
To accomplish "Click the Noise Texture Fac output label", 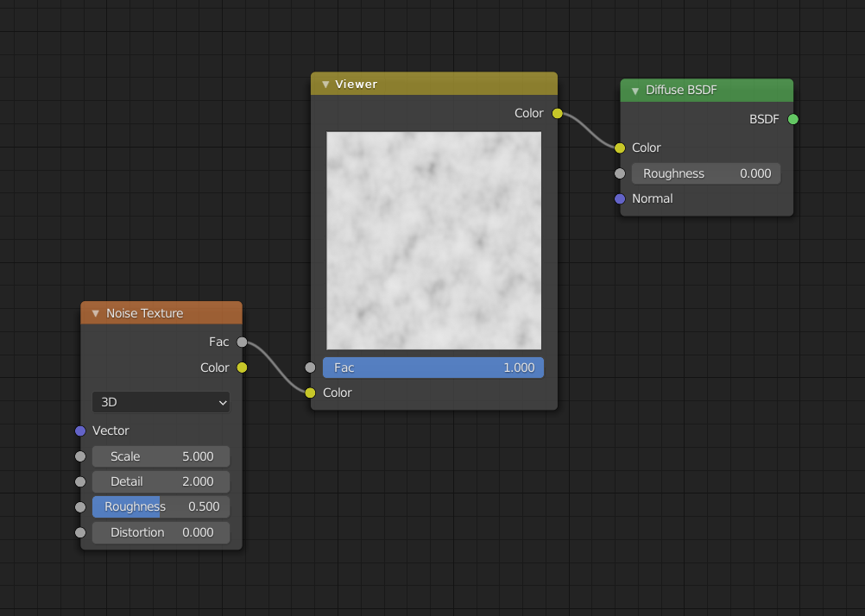I will [218, 342].
